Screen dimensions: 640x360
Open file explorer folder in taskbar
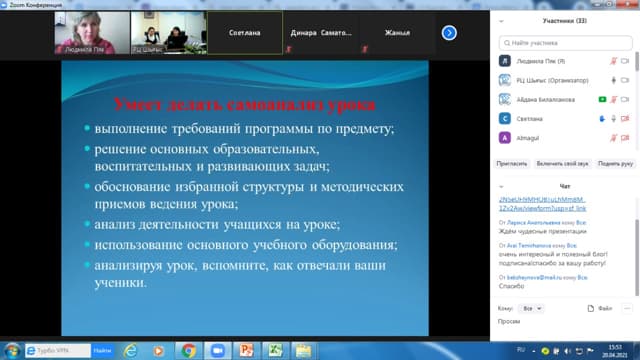(303, 351)
